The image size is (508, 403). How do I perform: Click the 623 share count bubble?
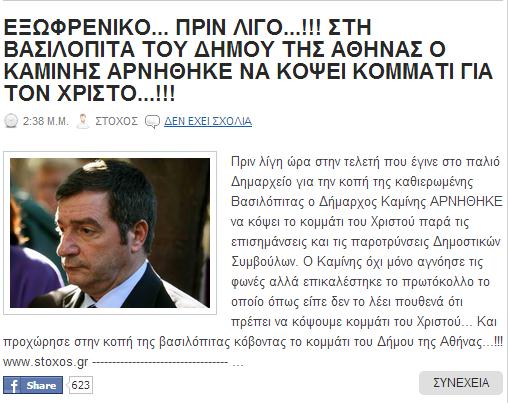pos(80,385)
